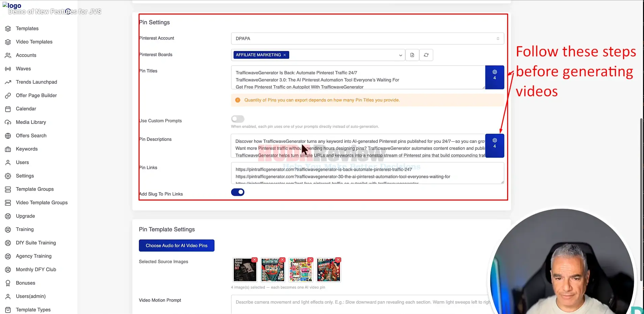
Task: Click the Calendar icon in sidebar
Action: pyautogui.click(x=8, y=109)
